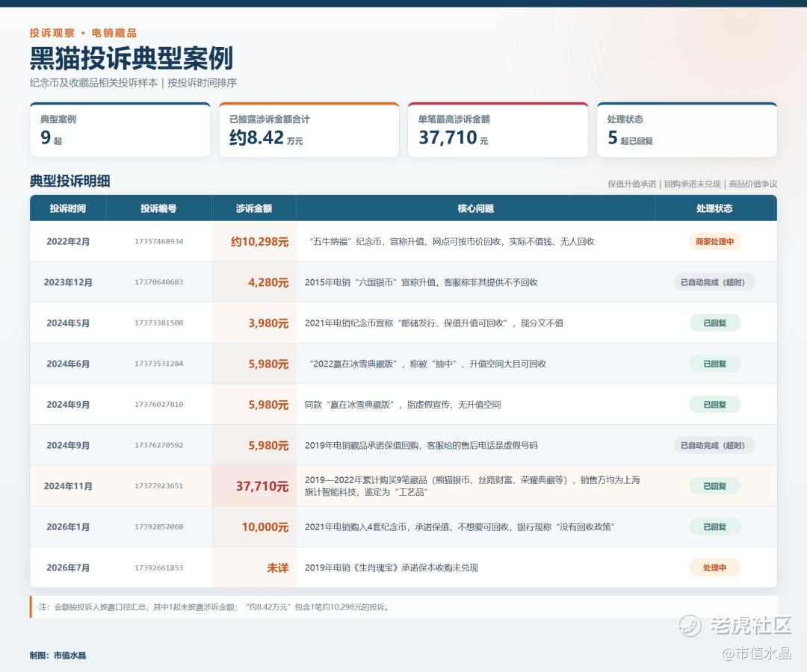
Task: Click the highlighted 37,710元 amount in the table
Action: coord(262,486)
